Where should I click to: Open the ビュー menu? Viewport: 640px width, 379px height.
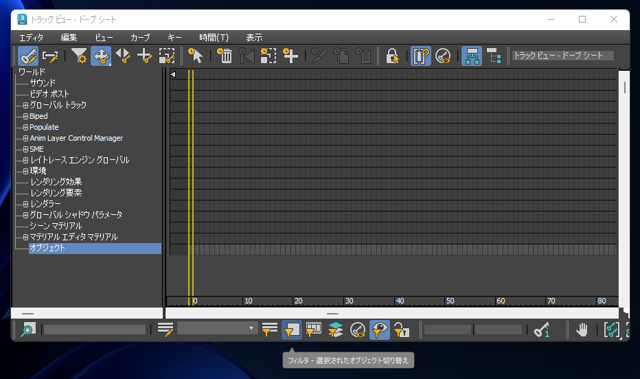(104, 38)
